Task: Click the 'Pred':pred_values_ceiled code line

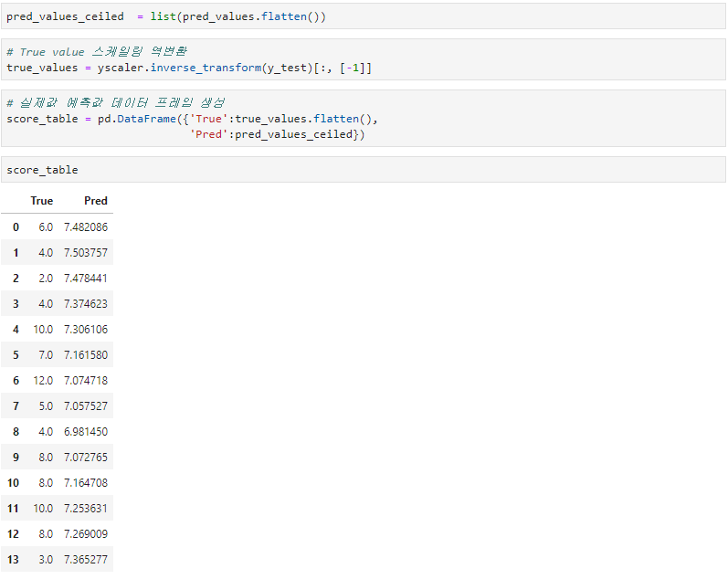Action: point(278,134)
